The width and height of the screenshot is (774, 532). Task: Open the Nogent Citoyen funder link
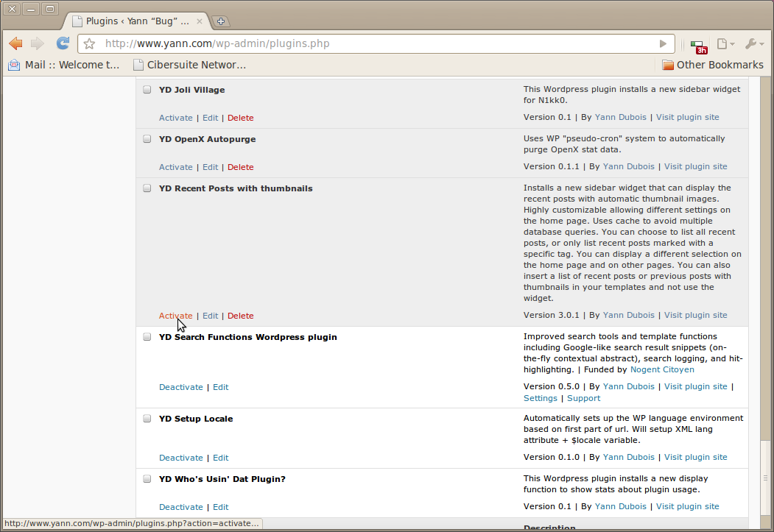pyautogui.click(x=662, y=370)
